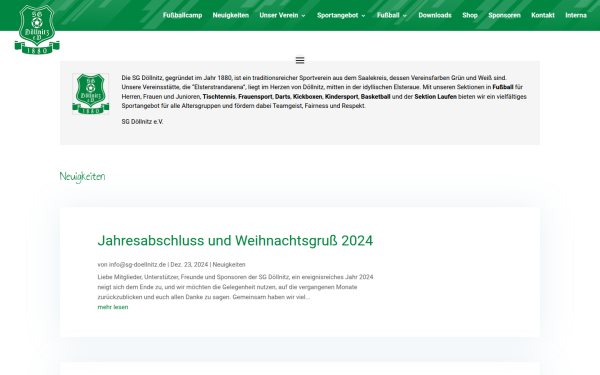Open the Fußballcamp menu item

tap(183, 15)
